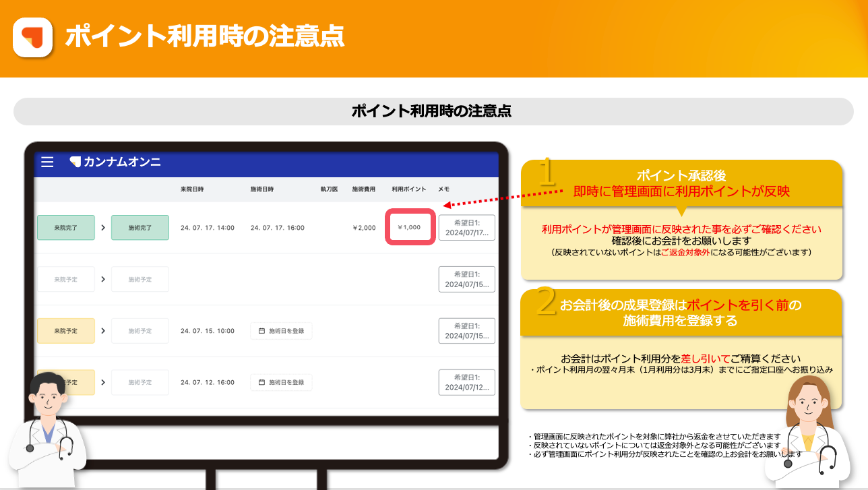
Task: Click visit time 24. 07. 15. 10:00
Action: pos(208,331)
